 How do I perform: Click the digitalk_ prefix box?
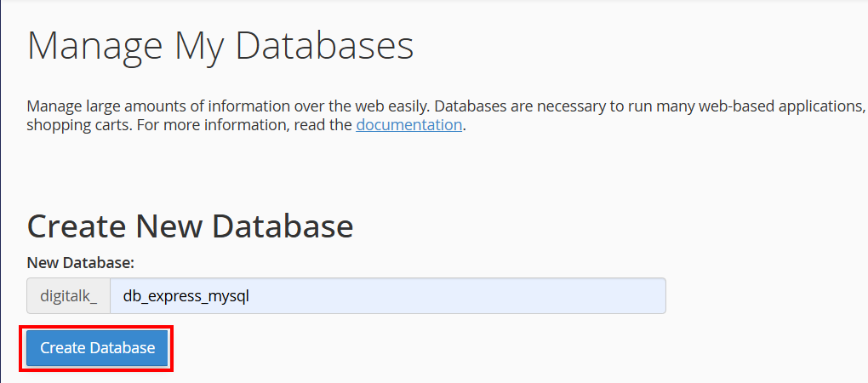69,296
